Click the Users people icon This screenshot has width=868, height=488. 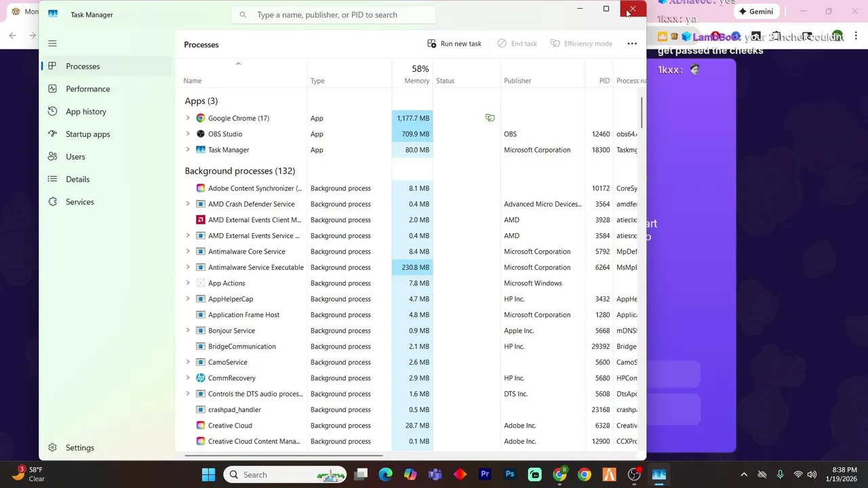(52, 157)
